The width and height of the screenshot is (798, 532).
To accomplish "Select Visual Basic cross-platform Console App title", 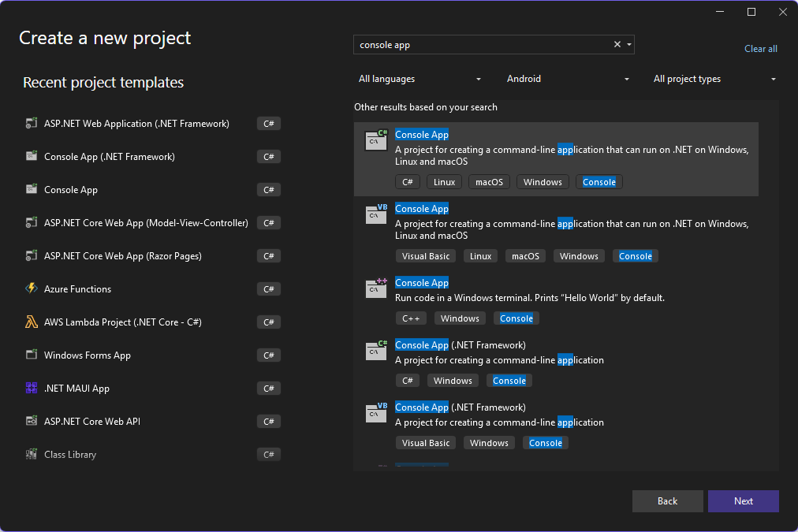I will tap(422, 209).
